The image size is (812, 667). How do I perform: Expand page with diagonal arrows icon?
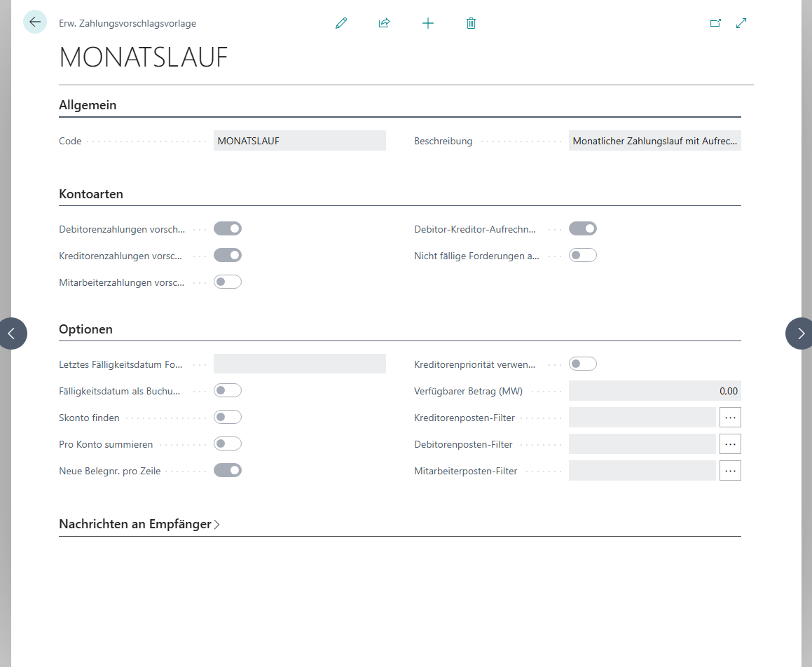(741, 23)
